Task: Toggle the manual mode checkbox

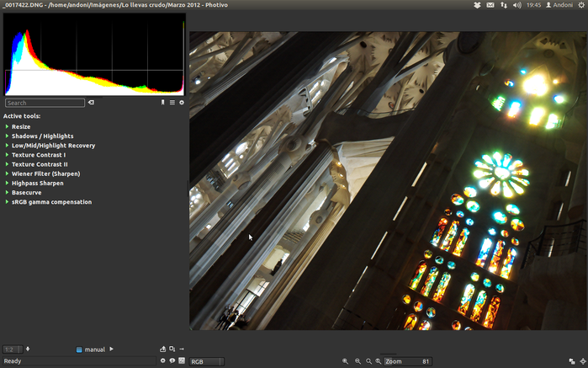Action: 79,349
